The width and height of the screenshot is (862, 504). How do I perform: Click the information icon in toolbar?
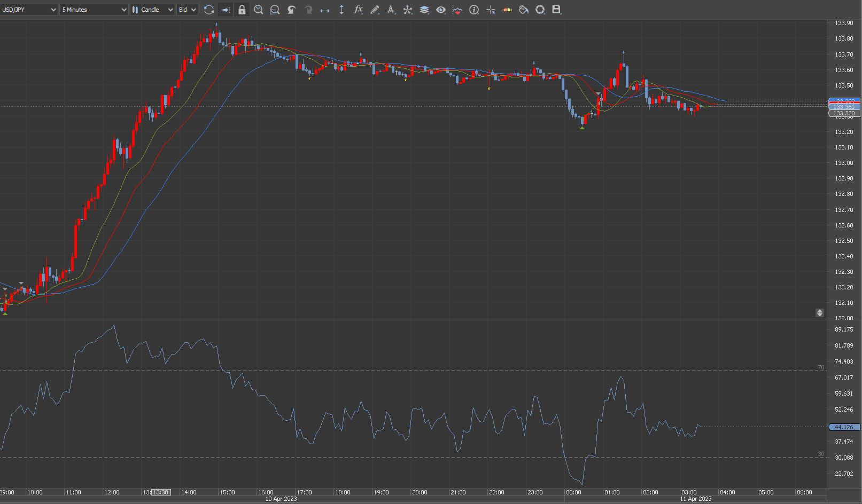pos(474,10)
